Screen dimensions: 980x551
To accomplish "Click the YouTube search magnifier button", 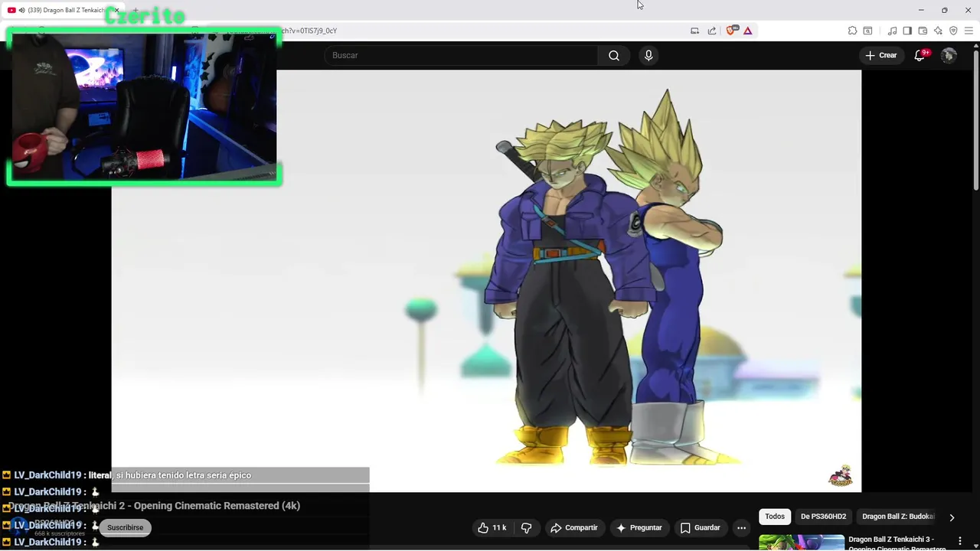I will [614, 55].
